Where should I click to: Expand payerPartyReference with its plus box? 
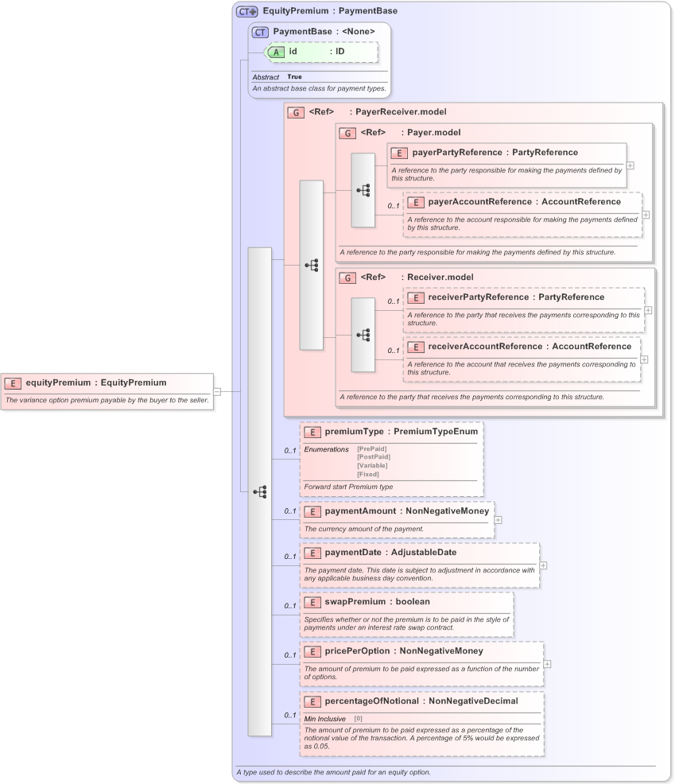pos(630,165)
